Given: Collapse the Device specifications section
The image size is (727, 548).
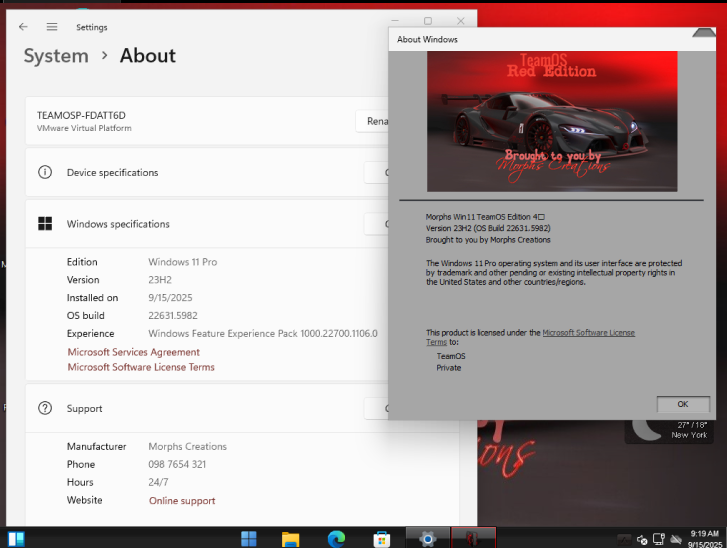Looking at the screenshot, I should point(376,172).
